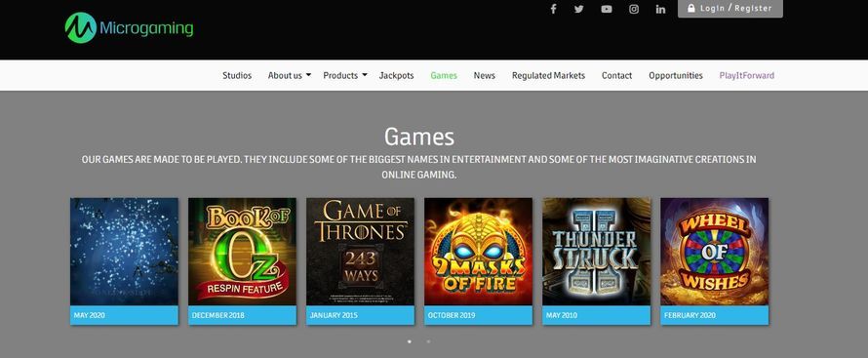Expand the Products dropdown arrow
Image resolution: width=868 pixels, height=358 pixels.
click(x=365, y=75)
